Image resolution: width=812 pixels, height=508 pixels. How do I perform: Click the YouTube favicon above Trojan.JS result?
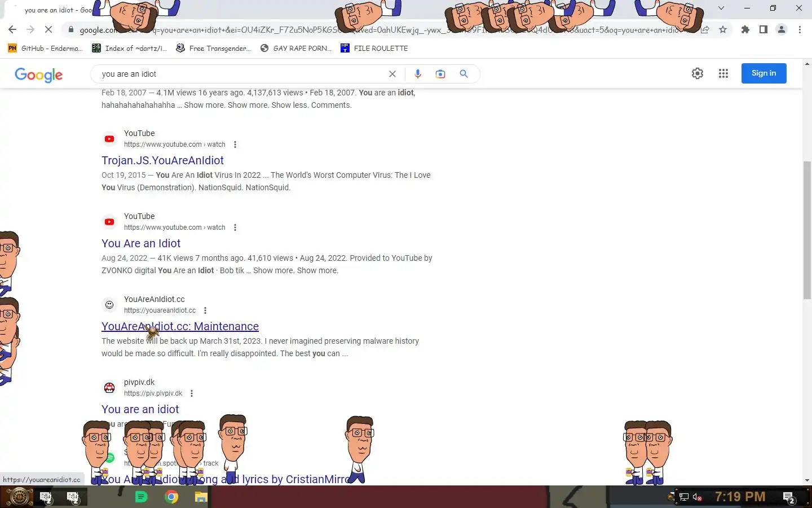tap(109, 139)
